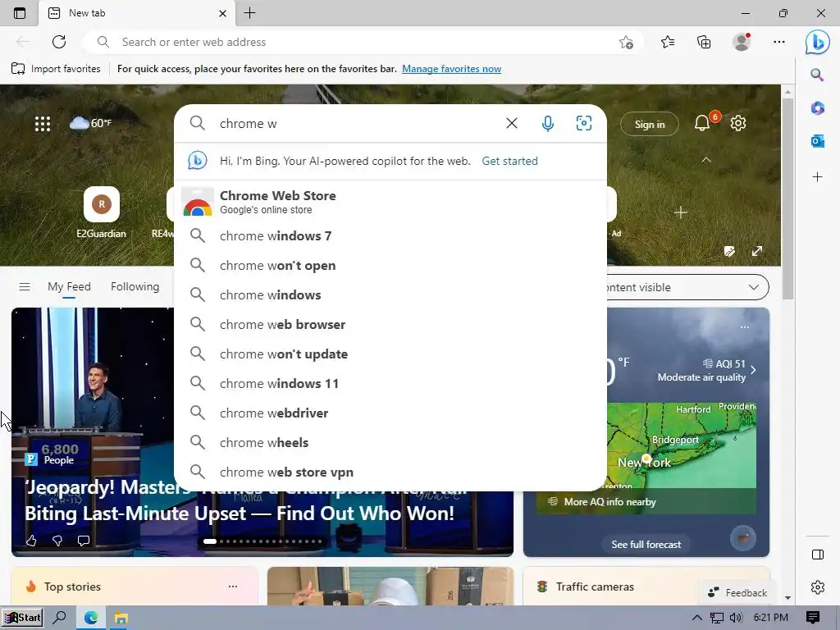Choose suggestion chrome won't update
Screen dimensions: 840x630
pos(390,354)
